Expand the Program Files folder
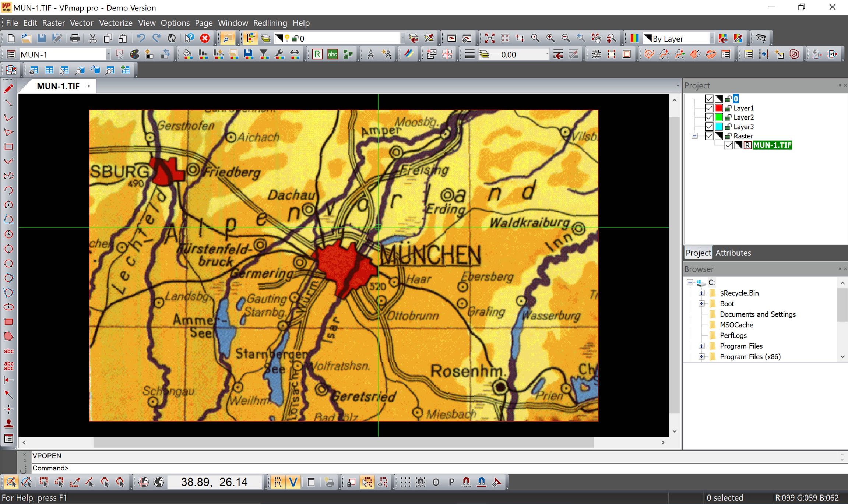Viewport: 848px width, 504px height. pyautogui.click(x=701, y=346)
